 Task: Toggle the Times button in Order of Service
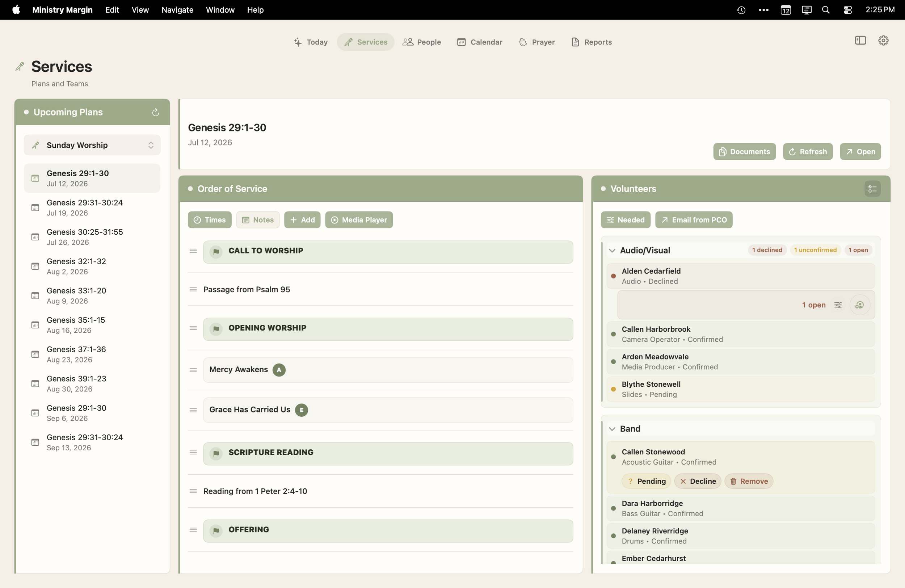pyautogui.click(x=210, y=220)
